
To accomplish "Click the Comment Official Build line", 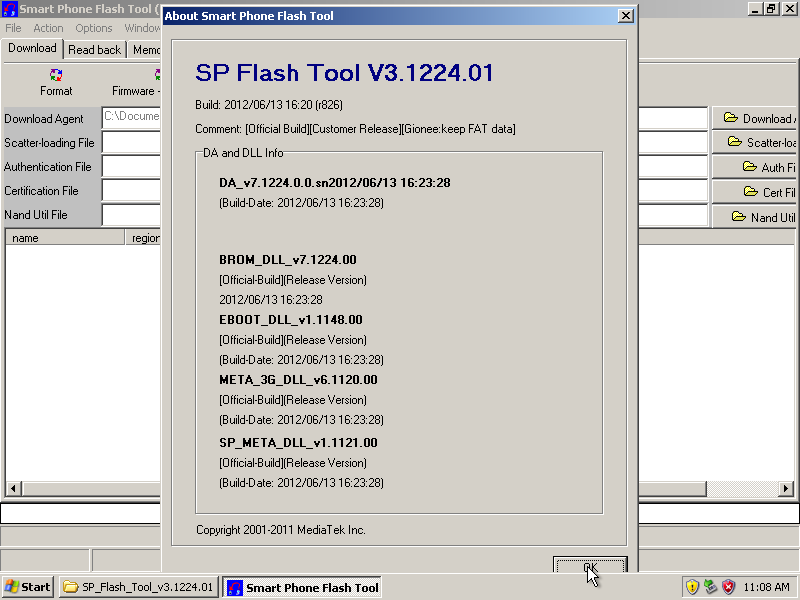I will point(355,129).
